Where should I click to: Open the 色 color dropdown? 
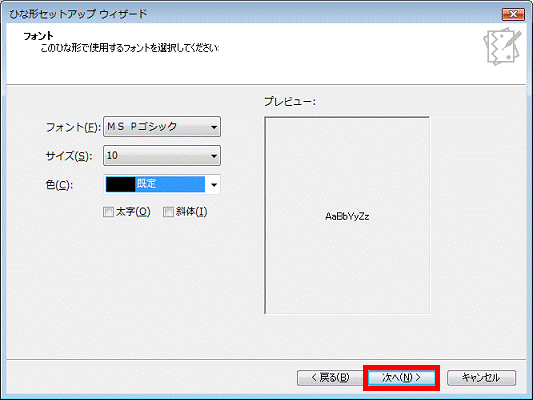(162, 185)
